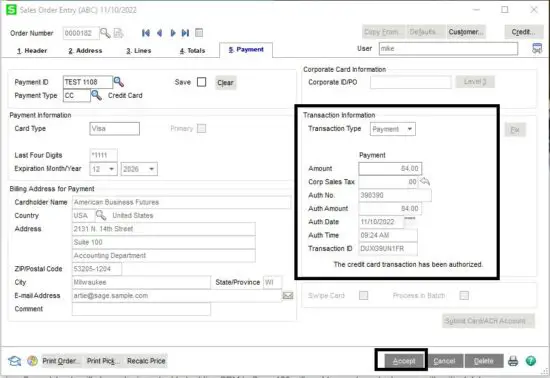Click the globe icon beside Print Order
Screen dimensions: 550x378
(32, 360)
